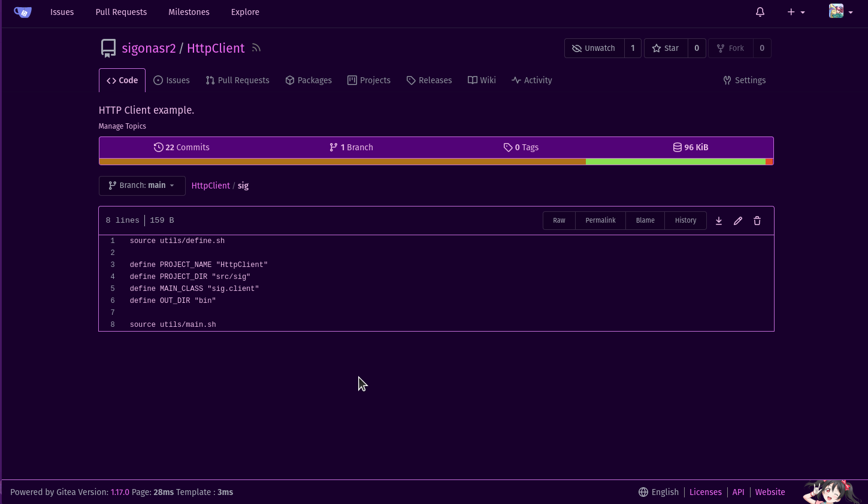Open the repository Pull Requests tab

(x=238, y=80)
